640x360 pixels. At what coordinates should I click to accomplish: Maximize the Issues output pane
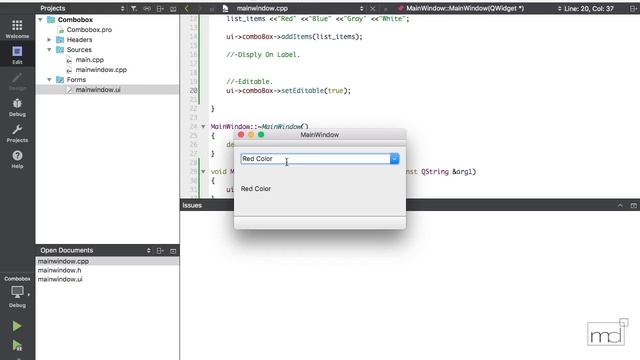pyautogui.click(x=633, y=205)
